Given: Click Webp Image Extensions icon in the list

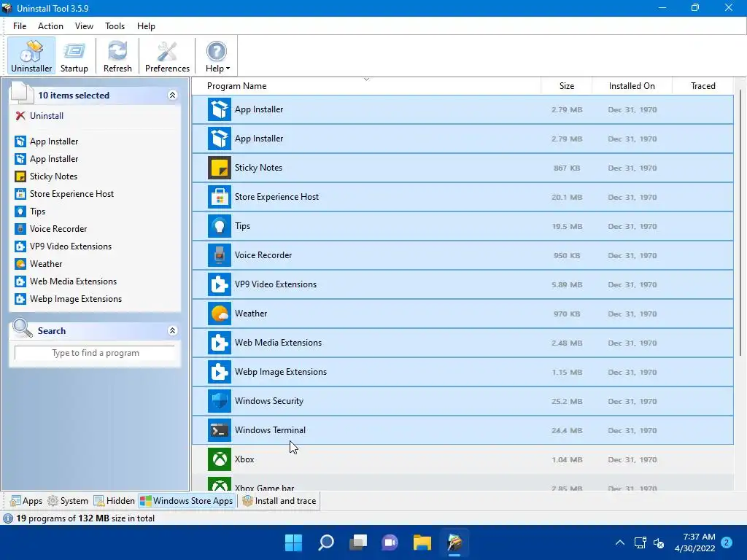Looking at the screenshot, I should (x=220, y=372).
